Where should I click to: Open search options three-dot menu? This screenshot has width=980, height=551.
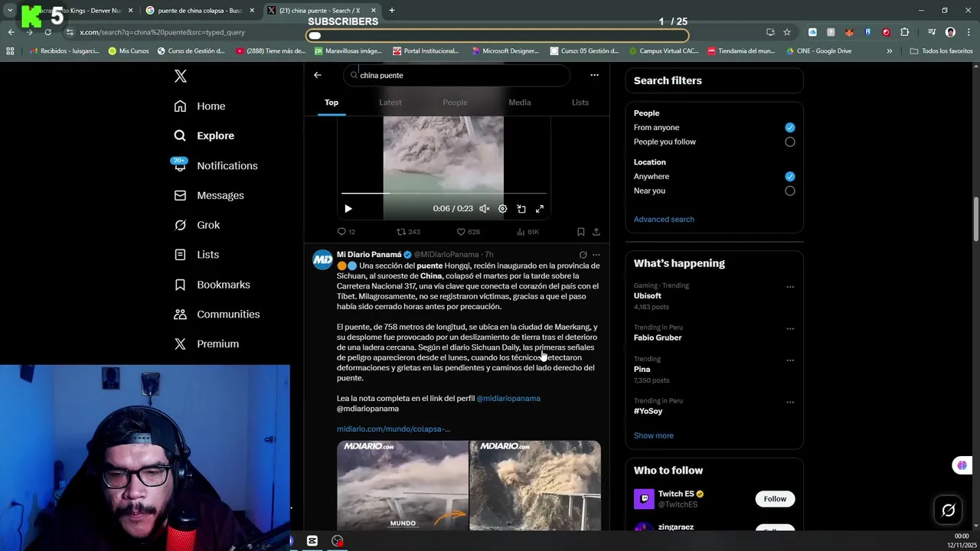594,75
